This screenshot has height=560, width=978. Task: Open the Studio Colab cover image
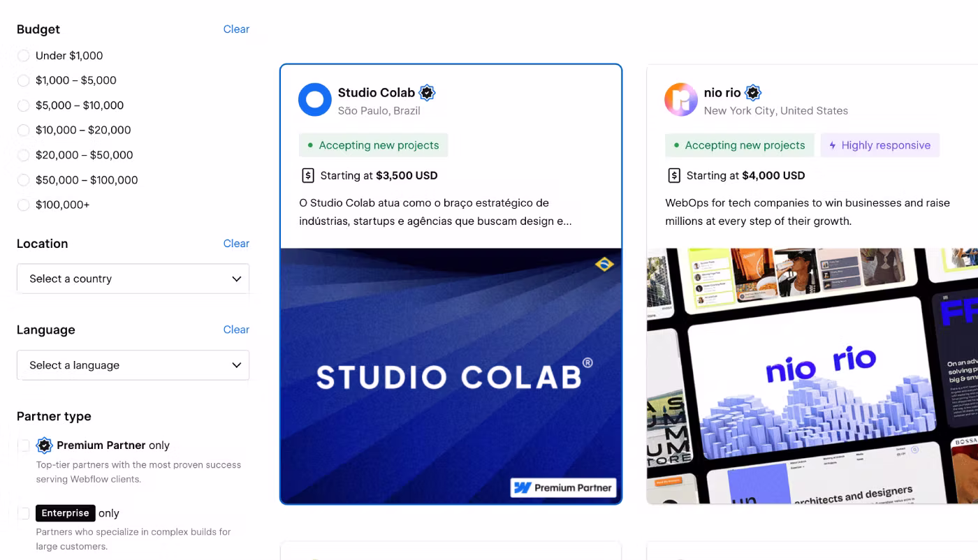451,376
